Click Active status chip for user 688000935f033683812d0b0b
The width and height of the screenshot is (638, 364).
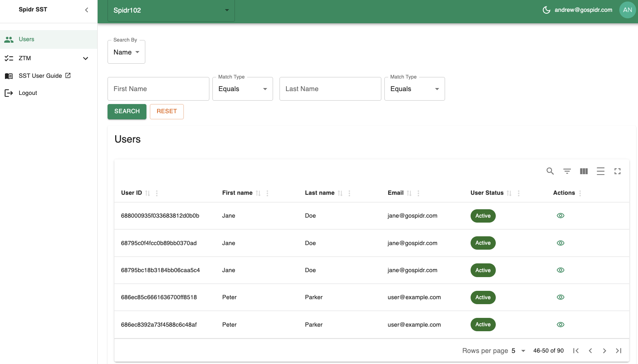[483, 216]
